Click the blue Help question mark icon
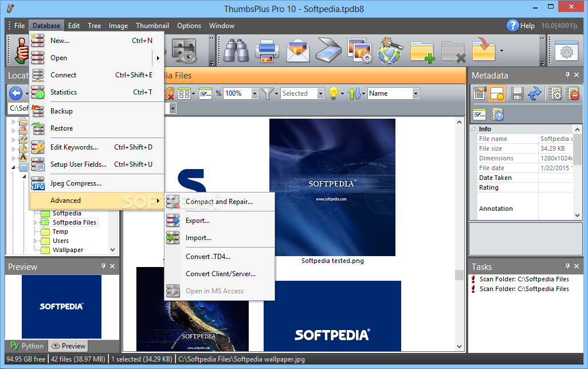The height and width of the screenshot is (369, 588). (x=512, y=26)
